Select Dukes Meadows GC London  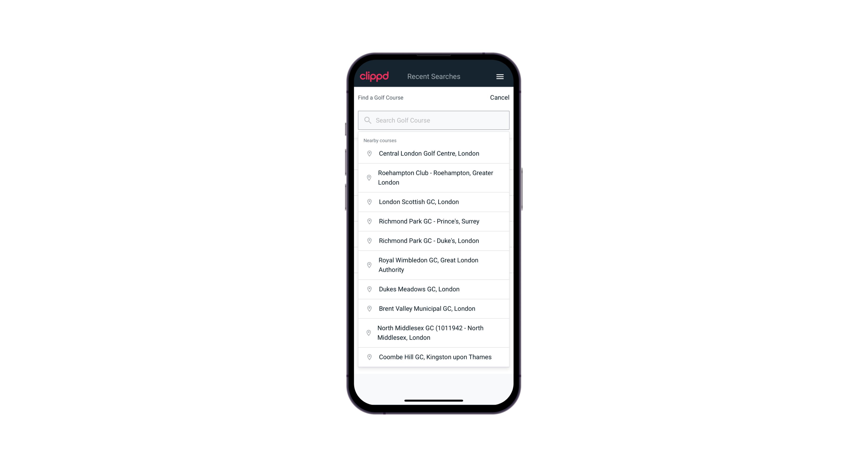point(434,289)
